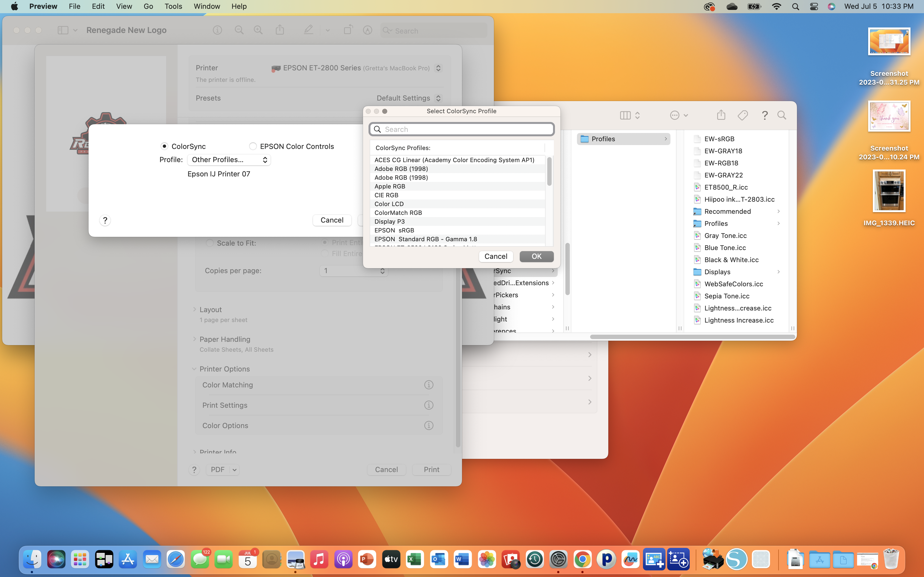Click the Finder share icon
The width and height of the screenshot is (924, 577).
point(721,115)
